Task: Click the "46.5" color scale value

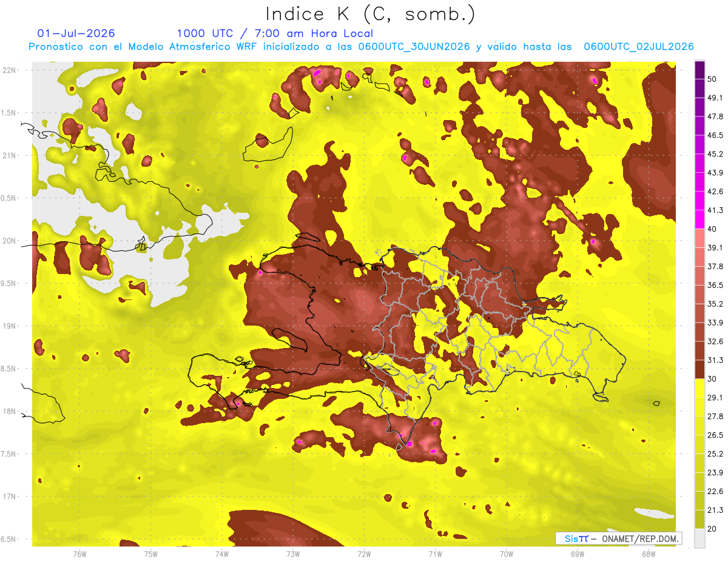Action: click(715, 135)
